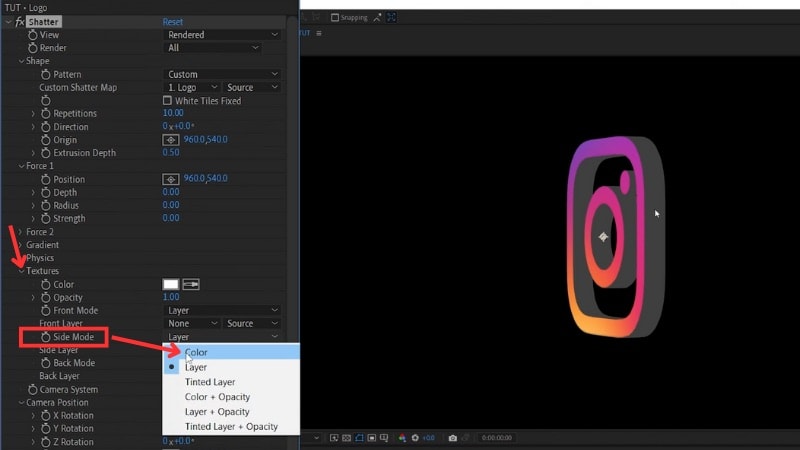Enable the Opacity stopwatch keyframe
The width and height of the screenshot is (800, 450).
(x=45, y=297)
